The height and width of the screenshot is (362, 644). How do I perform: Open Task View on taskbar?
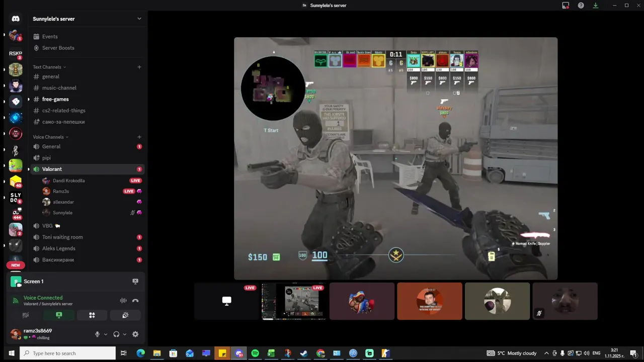(123, 353)
